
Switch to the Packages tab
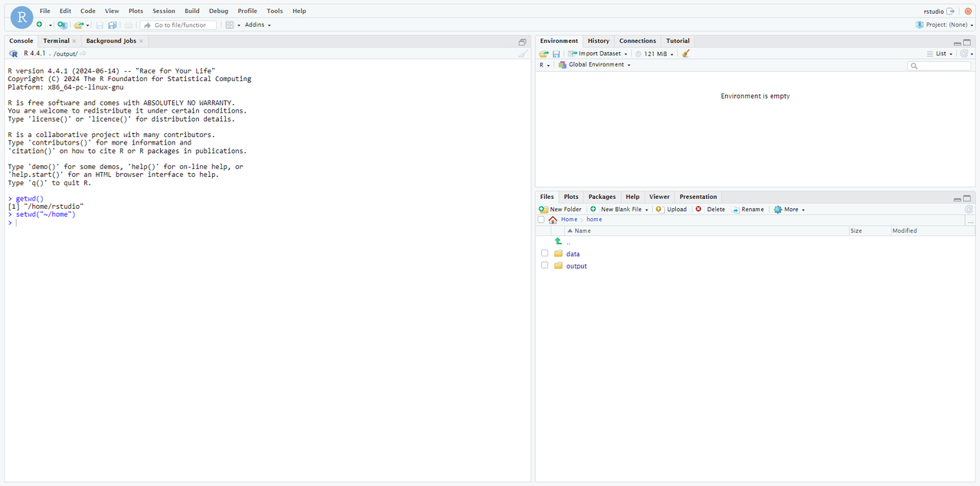pyautogui.click(x=602, y=197)
